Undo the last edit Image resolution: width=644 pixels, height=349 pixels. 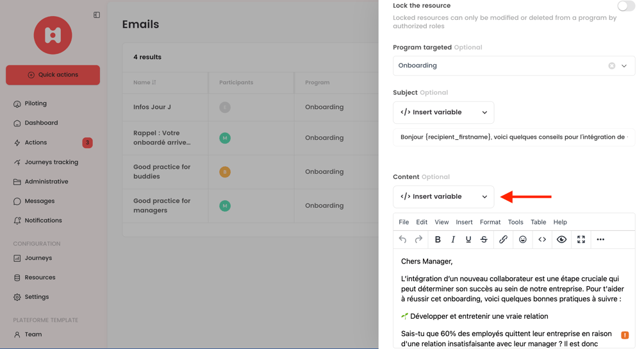pyautogui.click(x=402, y=239)
